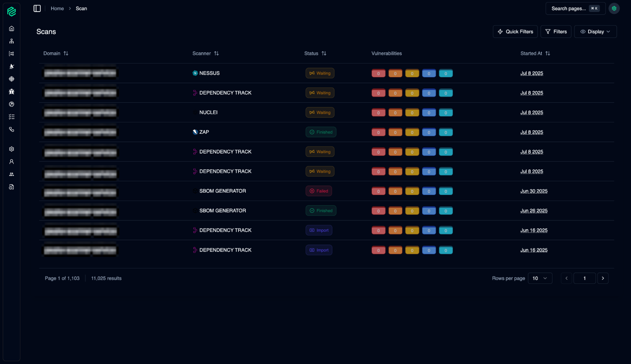Open the home icon in the sidebar
Image resolution: width=631 pixels, height=364 pixels.
coord(12,28)
